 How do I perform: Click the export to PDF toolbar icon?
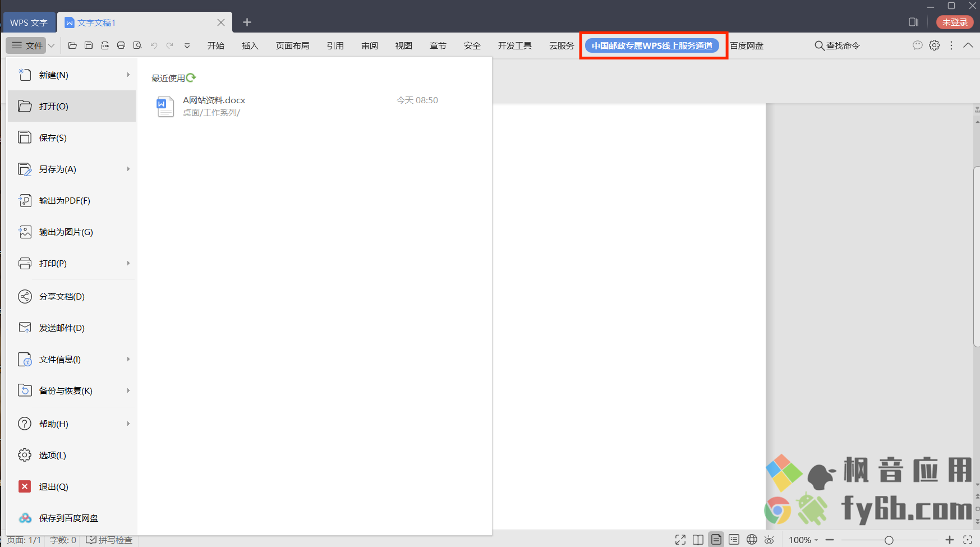[x=105, y=45]
